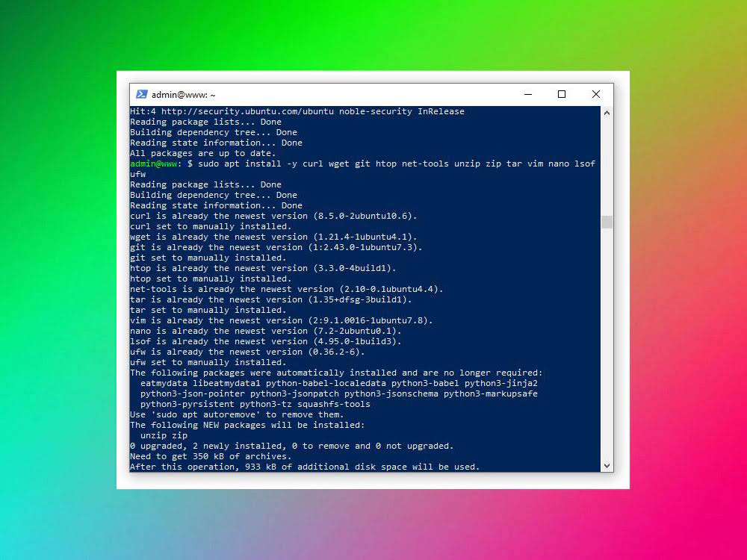The height and width of the screenshot is (560, 747).
Task: Click '0 upgraded, 2 newly installed' line
Action: pos(292,447)
